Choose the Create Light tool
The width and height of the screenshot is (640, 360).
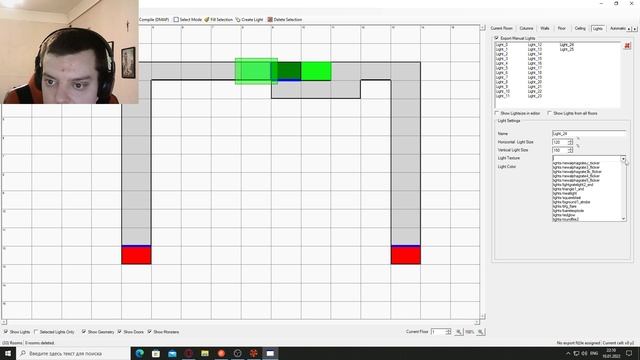coord(249,20)
